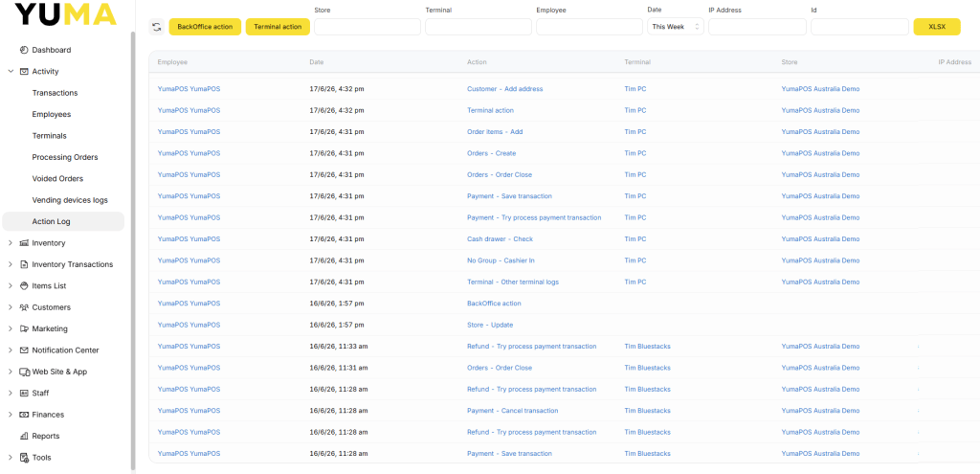Image resolution: width=980 pixels, height=474 pixels.
Task: Click the Staff icon in the sidebar
Action: pos(24,394)
